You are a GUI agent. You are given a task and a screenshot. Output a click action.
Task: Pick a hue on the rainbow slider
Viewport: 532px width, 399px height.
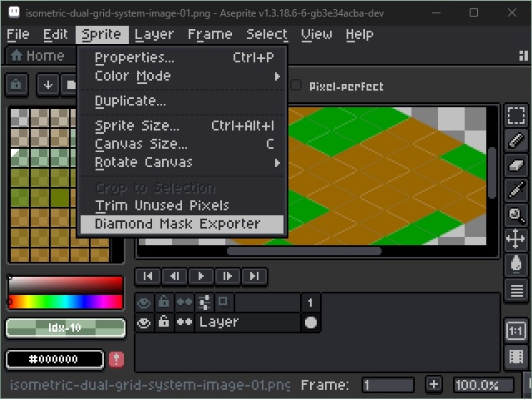point(66,302)
